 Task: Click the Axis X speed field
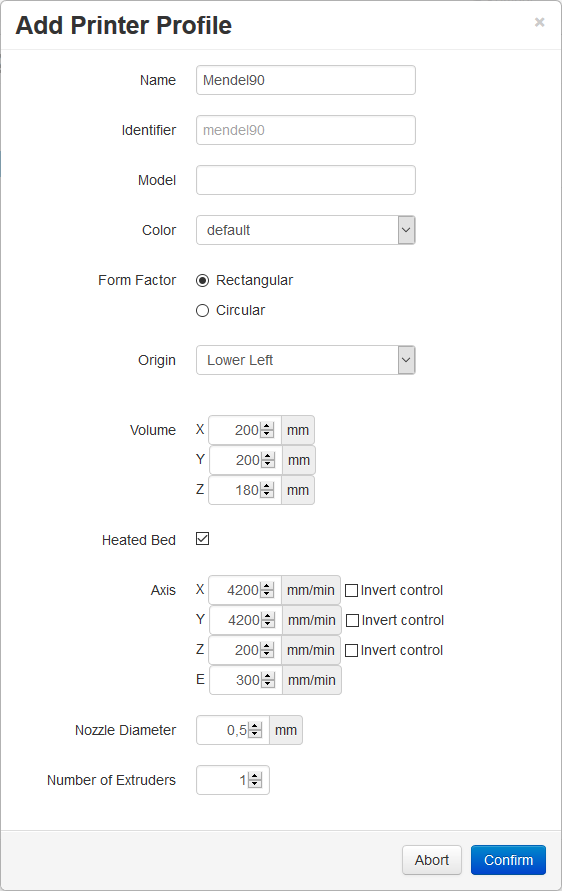click(245, 590)
